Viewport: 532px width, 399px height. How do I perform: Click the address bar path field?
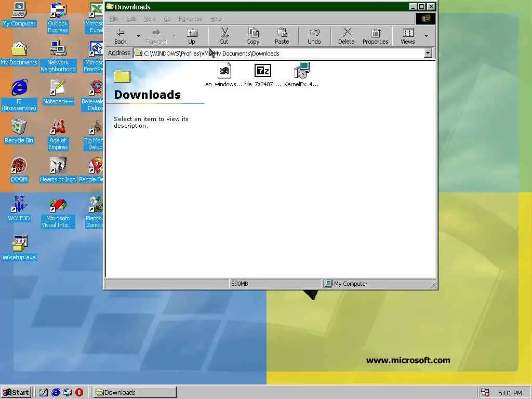279,54
